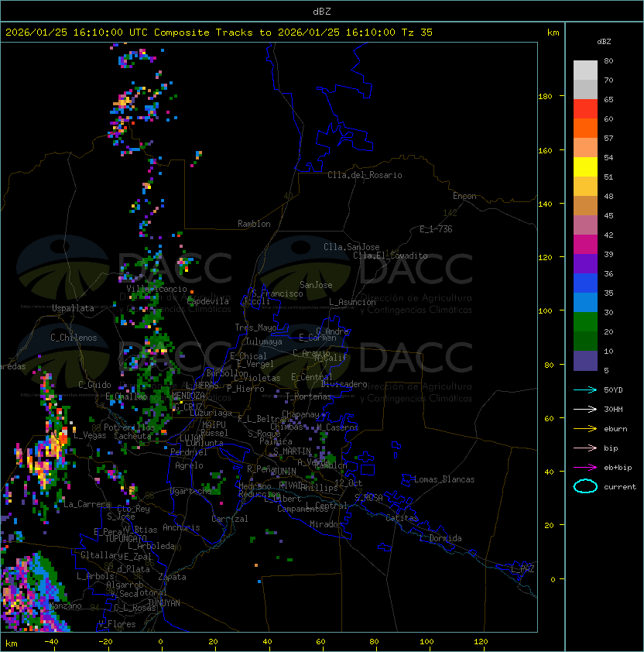Click the 'Tulumaya' map label
644x652 pixels.
264,341
